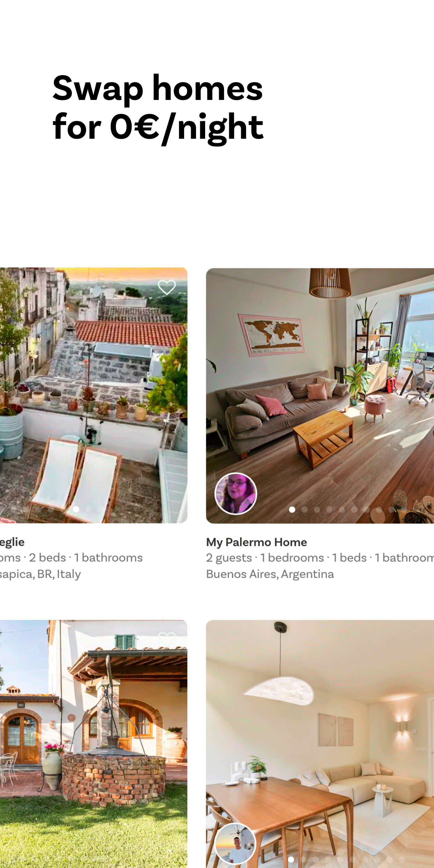Go to the fourth photo dot on My Palermo Home
Image resolution: width=434 pixels, height=868 pixels.
tap(329, 509)
